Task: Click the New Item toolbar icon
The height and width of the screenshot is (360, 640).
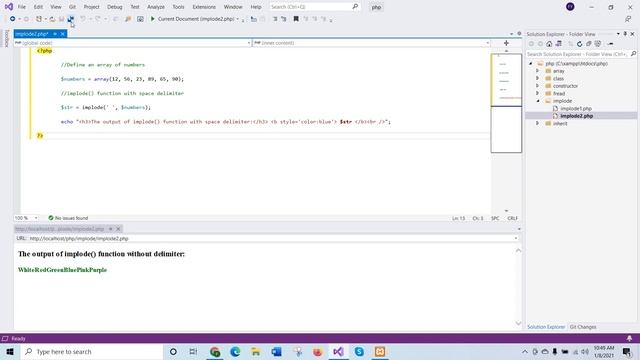Action: (x=39, y=19)
